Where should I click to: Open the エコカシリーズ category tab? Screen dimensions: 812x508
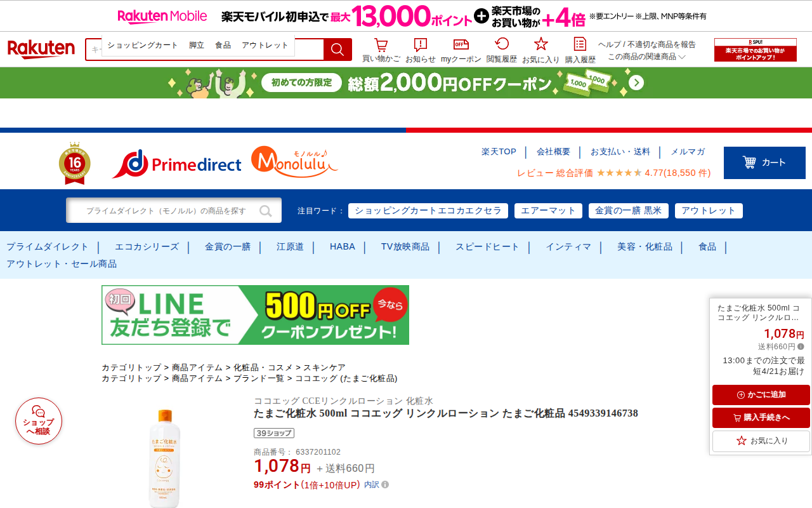(147, 247)
